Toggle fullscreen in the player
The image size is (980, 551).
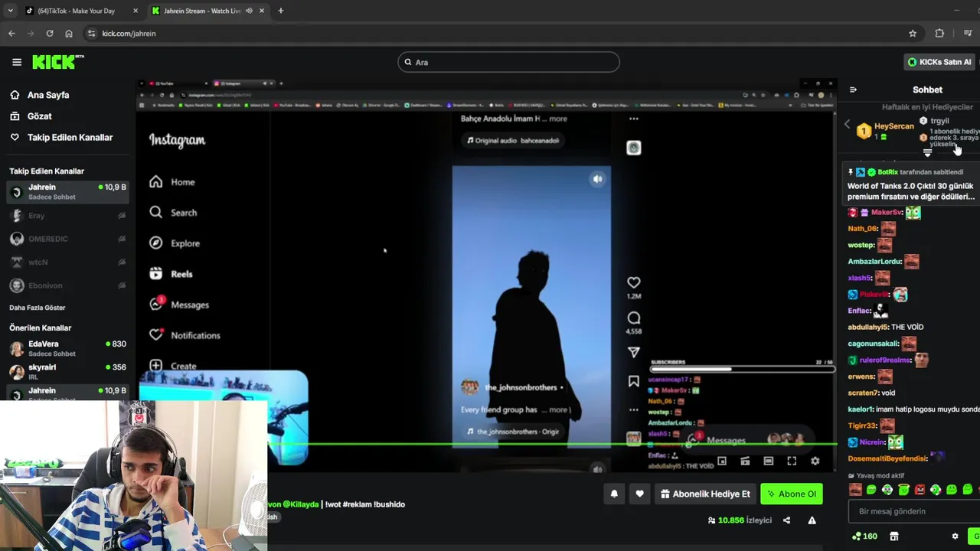click(x=792, y=461)
